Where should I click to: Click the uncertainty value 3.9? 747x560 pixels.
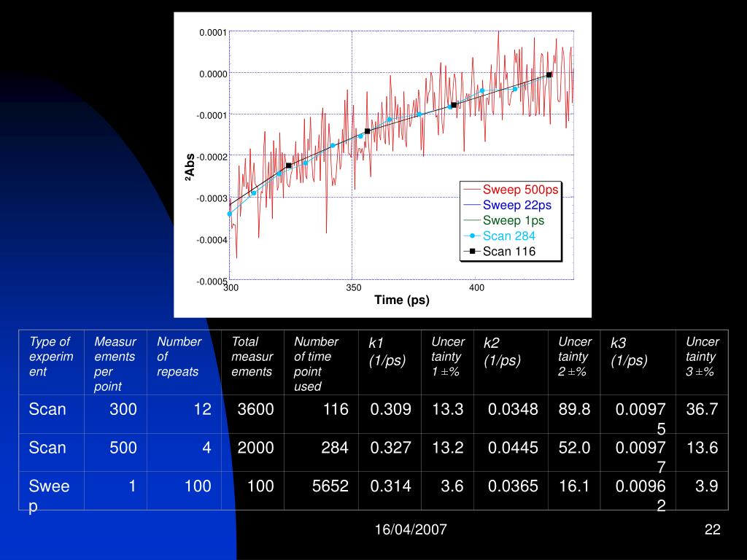(x=706, y=486)
